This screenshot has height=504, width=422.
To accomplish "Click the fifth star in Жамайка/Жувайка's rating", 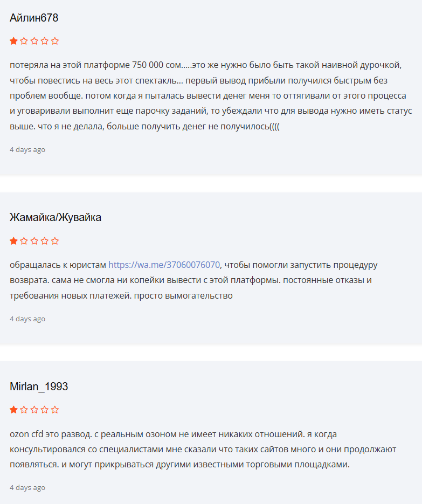I will (55, 241).
